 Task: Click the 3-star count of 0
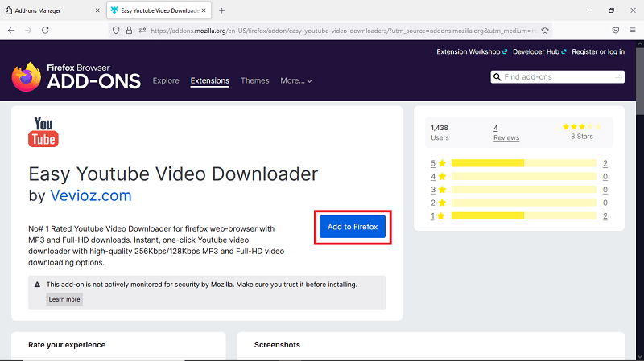point(605,190)
